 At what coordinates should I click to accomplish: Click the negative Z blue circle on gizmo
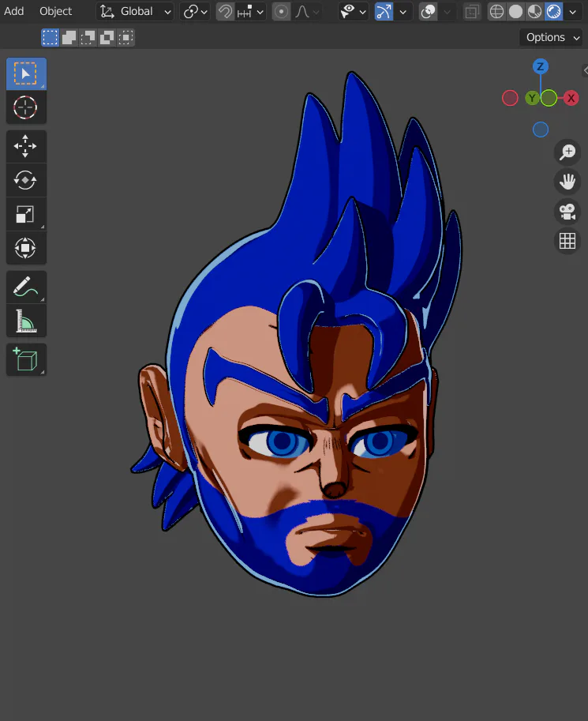pyautogui.click(x=541, y=130)
